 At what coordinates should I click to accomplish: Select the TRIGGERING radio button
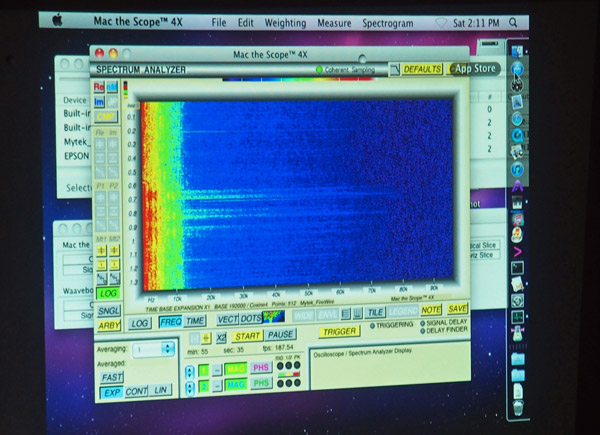pyautogui.click(x=372, y=326)
